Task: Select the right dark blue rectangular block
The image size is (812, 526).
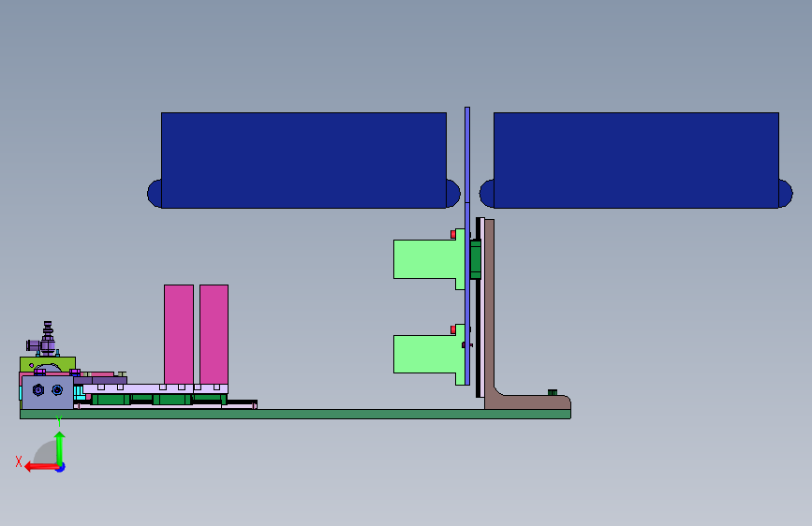Action: click(x=636, y=160)
